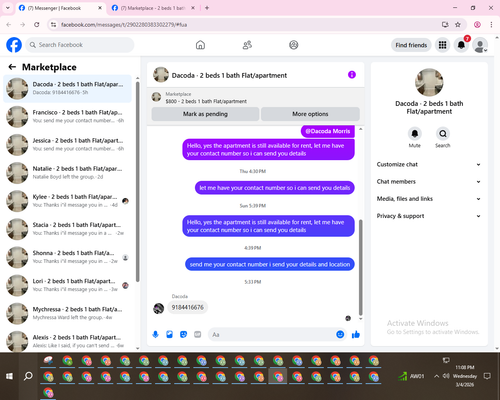Expand Media, files and links section

[429, 199]
